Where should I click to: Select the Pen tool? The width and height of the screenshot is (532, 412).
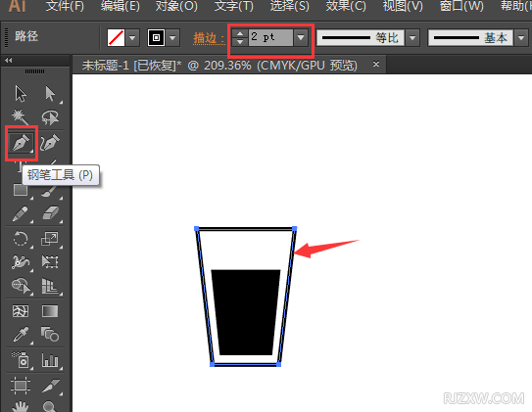pyautogui.click(x=21, y=143)
